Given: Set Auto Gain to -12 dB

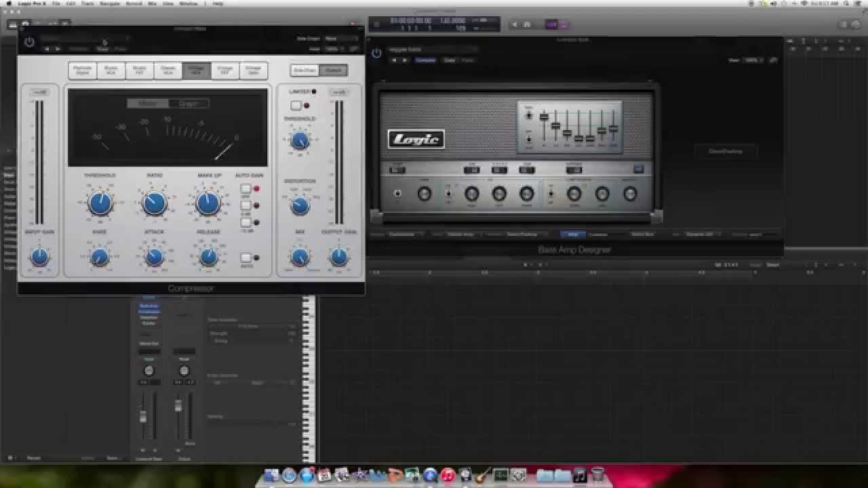Looking at the screenshot, I should [245, 222].
